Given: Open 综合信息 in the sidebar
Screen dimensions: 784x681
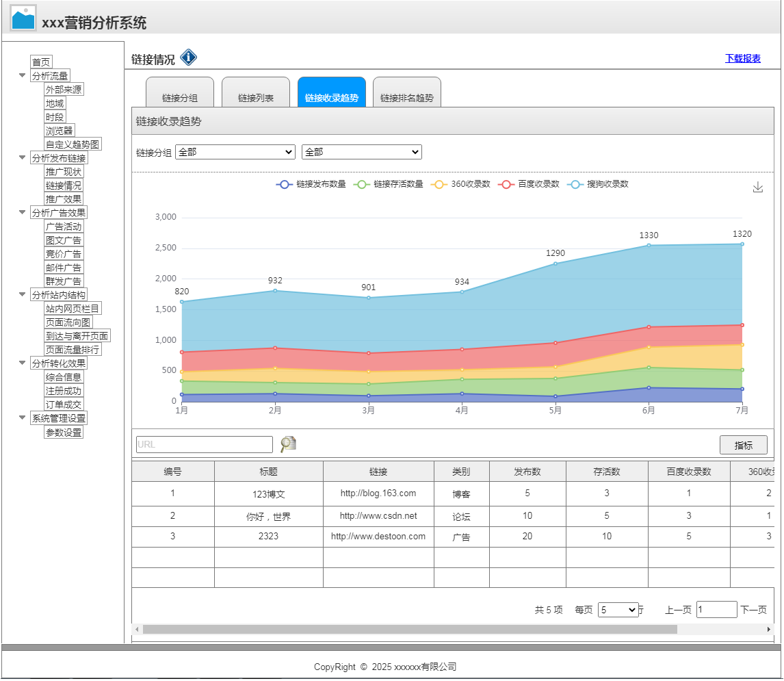Looking at the screenshot, I should [x=64, y=377].
